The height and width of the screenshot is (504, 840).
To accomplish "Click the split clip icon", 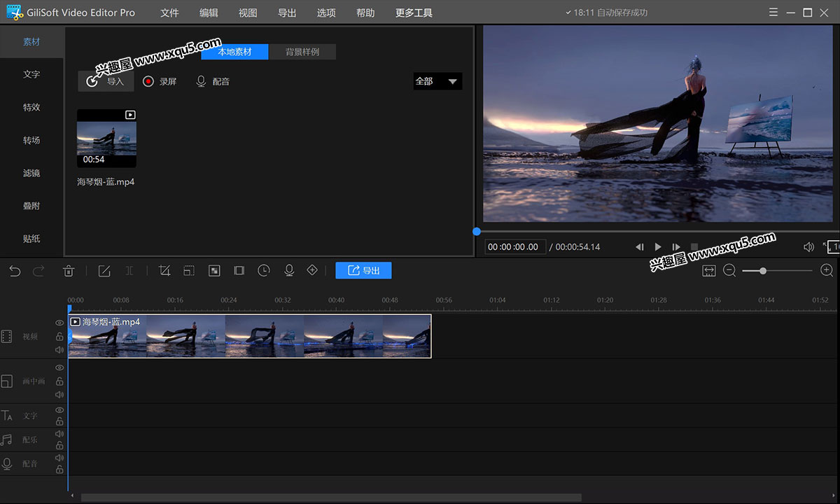I will point(129,271).
